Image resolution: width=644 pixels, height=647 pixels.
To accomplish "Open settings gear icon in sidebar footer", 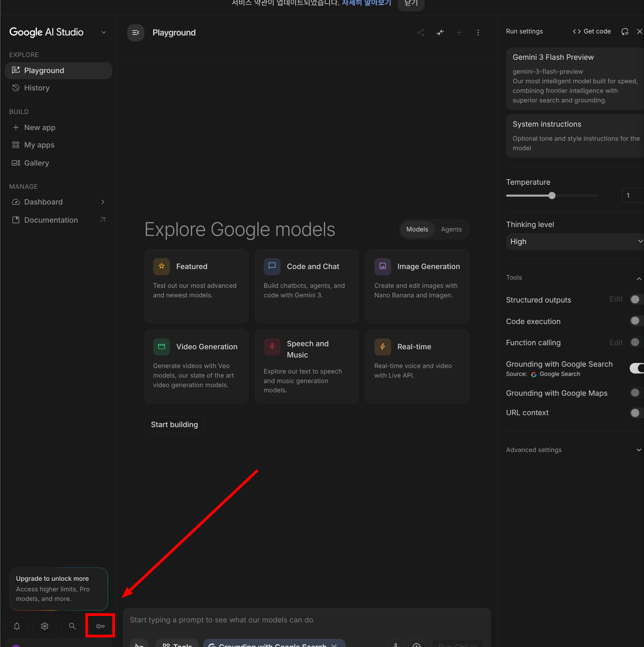I will pos(44,626).
